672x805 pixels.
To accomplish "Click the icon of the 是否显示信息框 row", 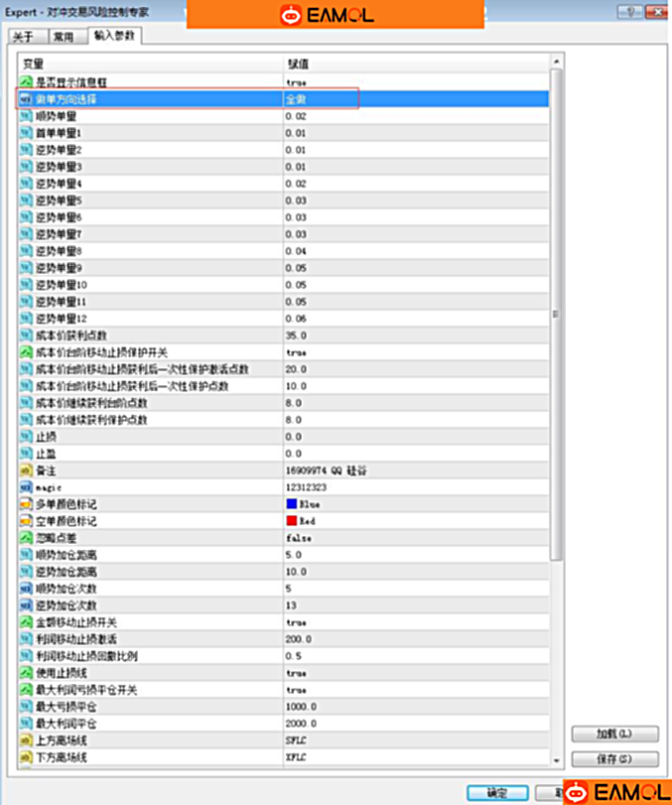I will click(x=26, y=82).
